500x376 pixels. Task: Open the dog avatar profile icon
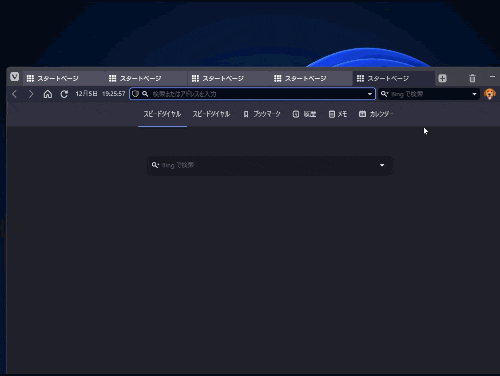[x=489, y=94]
